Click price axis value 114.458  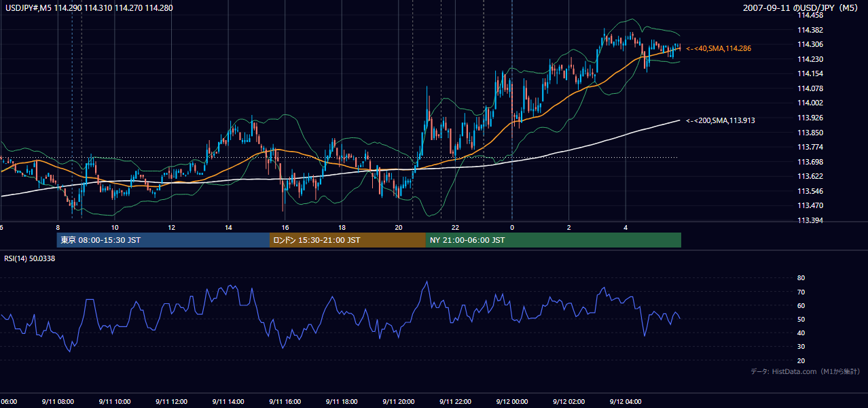(810, 15)
